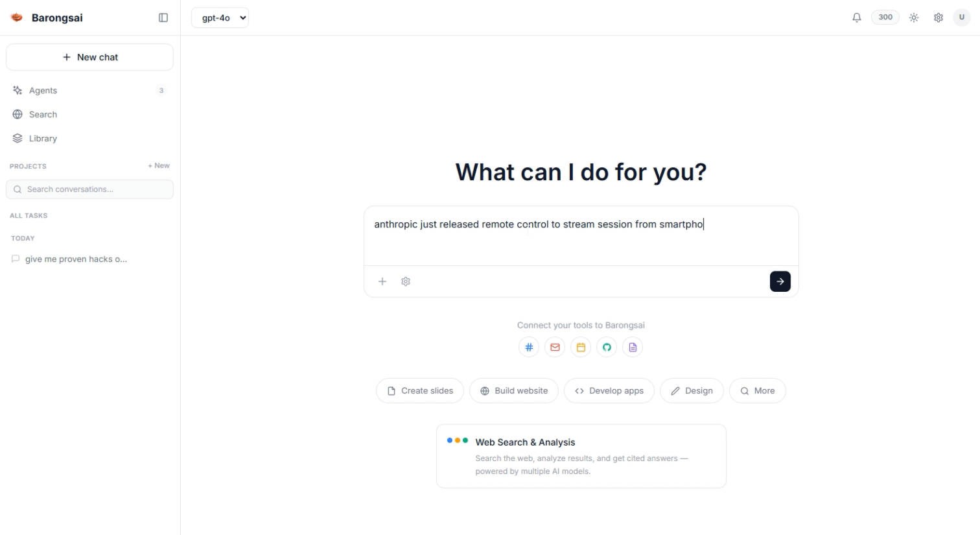Viewport: 980px width, 535px height.
Task: Click the 300 credits badge
Action: tap(885, 18)
